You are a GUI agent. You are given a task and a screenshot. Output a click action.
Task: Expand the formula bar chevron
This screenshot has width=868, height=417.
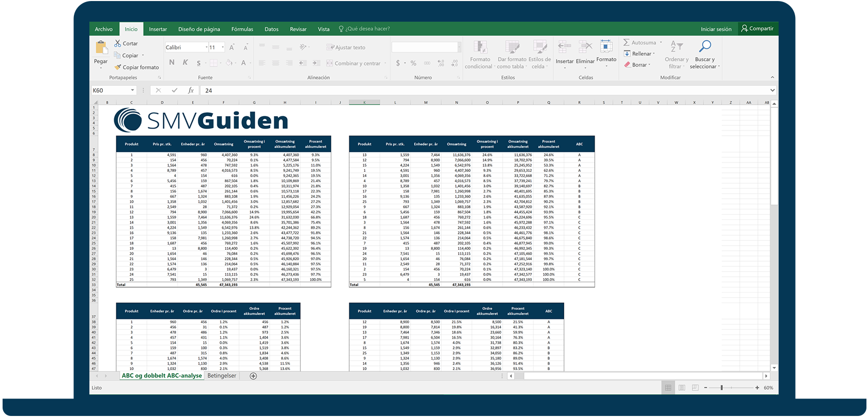click(772, 90)
